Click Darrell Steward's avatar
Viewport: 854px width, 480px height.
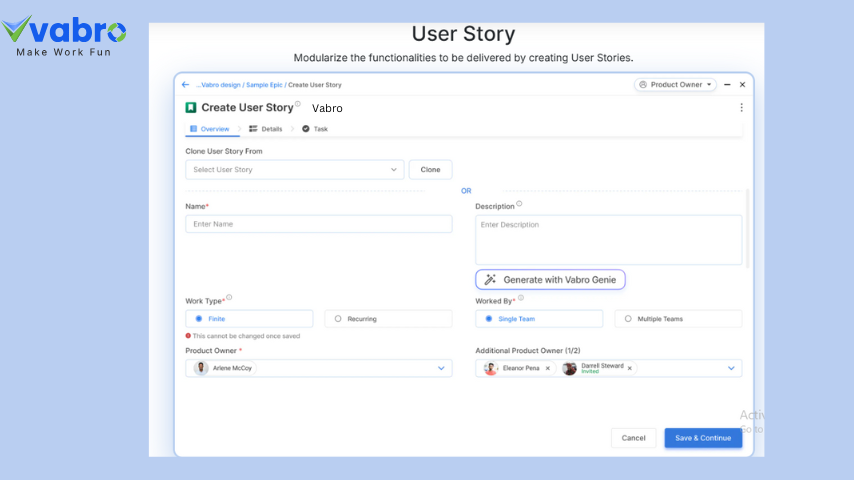point(570,368)
